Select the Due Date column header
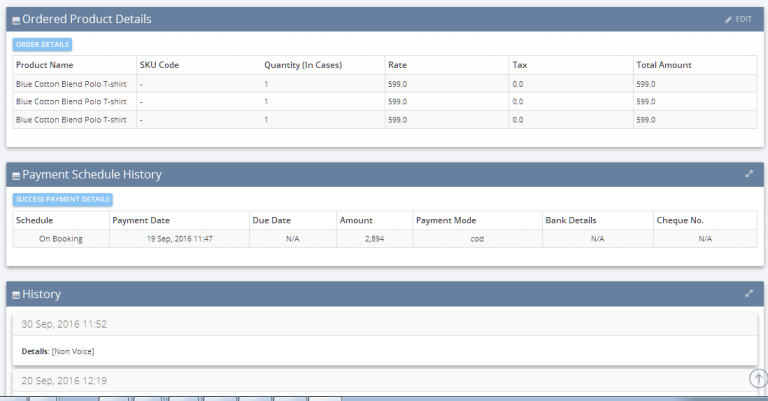The width and height of the screenshot is (768, 401). coord(271,220)
